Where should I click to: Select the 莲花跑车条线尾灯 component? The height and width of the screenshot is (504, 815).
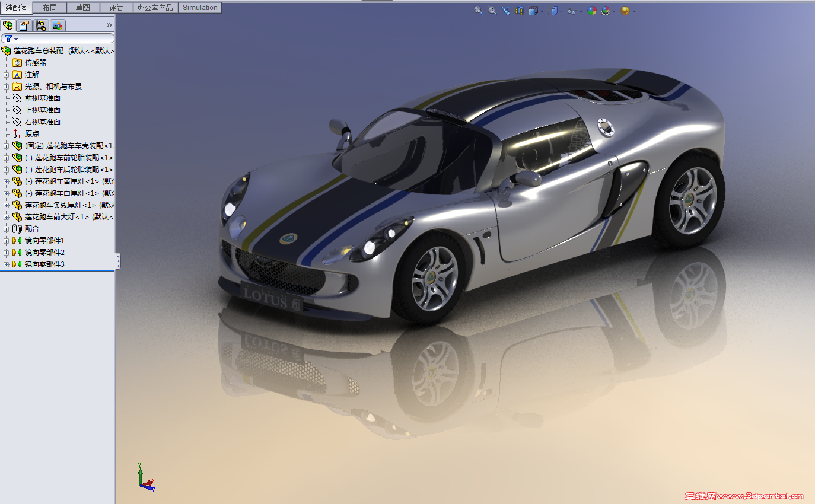pyautogui.click(x=70, y=205)
